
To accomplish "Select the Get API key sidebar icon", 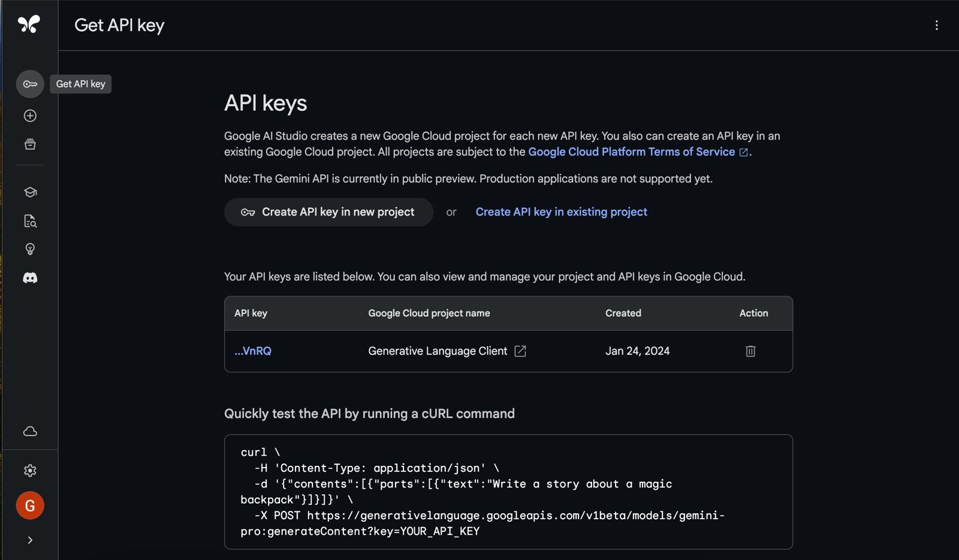I will [30, 84].
